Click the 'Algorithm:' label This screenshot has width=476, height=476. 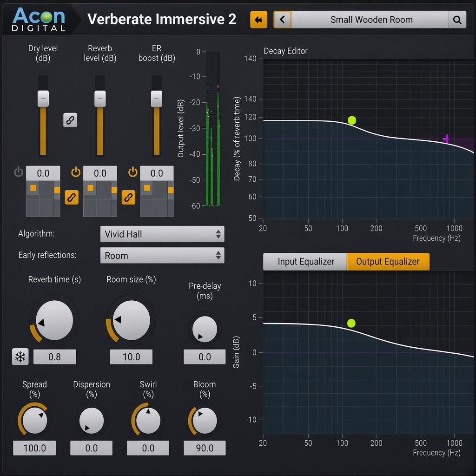[36, 233]
